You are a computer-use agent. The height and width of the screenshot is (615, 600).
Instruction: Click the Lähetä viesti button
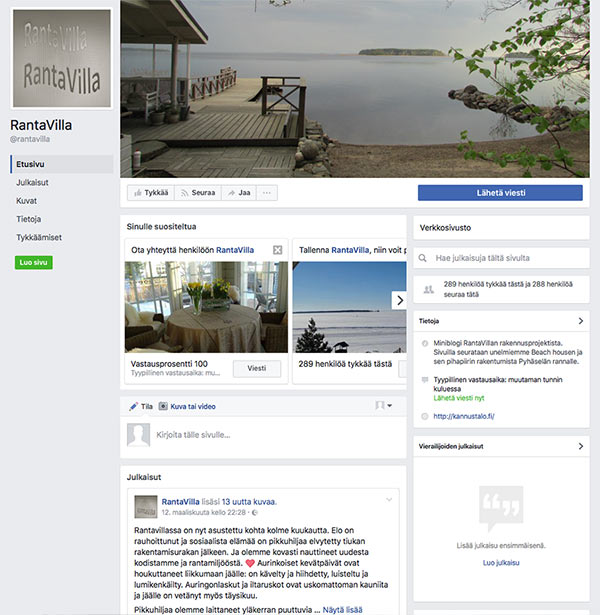tap(500, 193)
